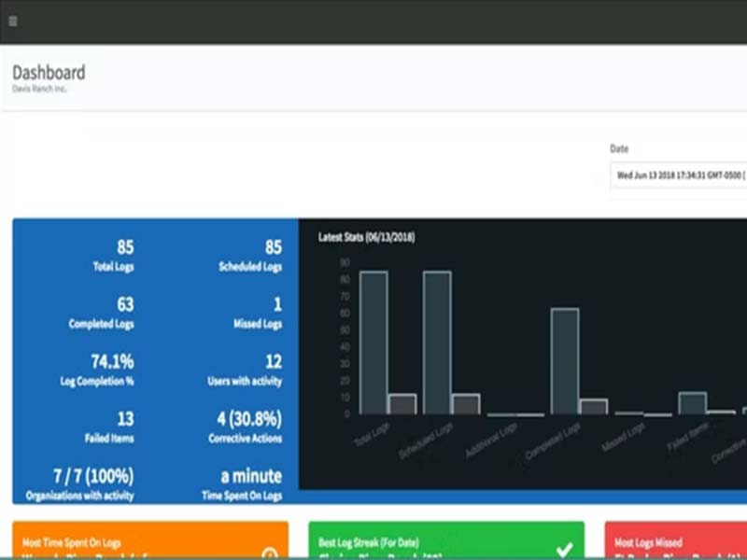Image resolution: width=747 pixels, height=560 pixels.
Task: Click the 63 Completed Logs statistic
Action: (x=101, y=313)
